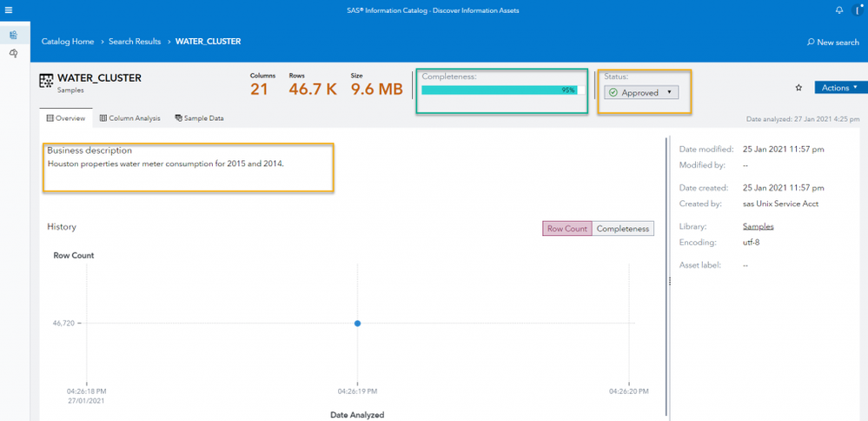Mark WATER_CLUSTER as favorite with star
868x421 pixels.
(x=798, y=88)
